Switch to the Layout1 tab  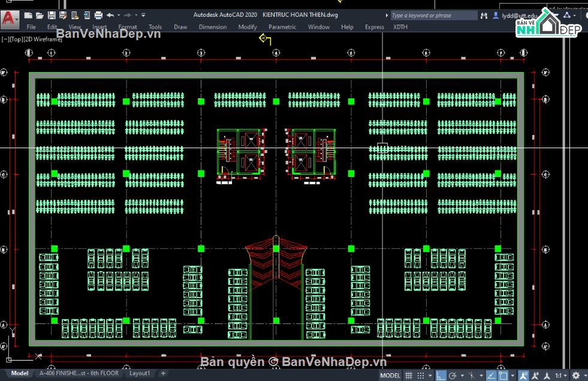coord(140,373)
